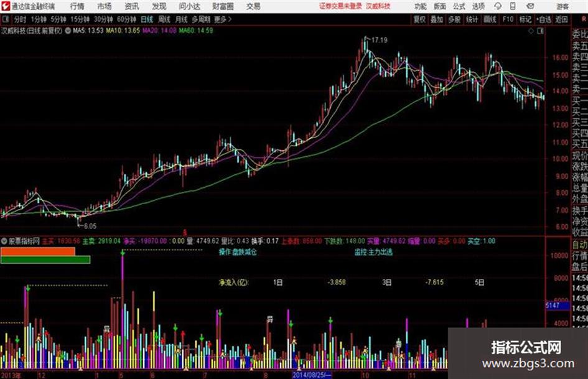588x379 pixels.
Task: Click the 净流入(亿) label
Action: tap(233, 282)
